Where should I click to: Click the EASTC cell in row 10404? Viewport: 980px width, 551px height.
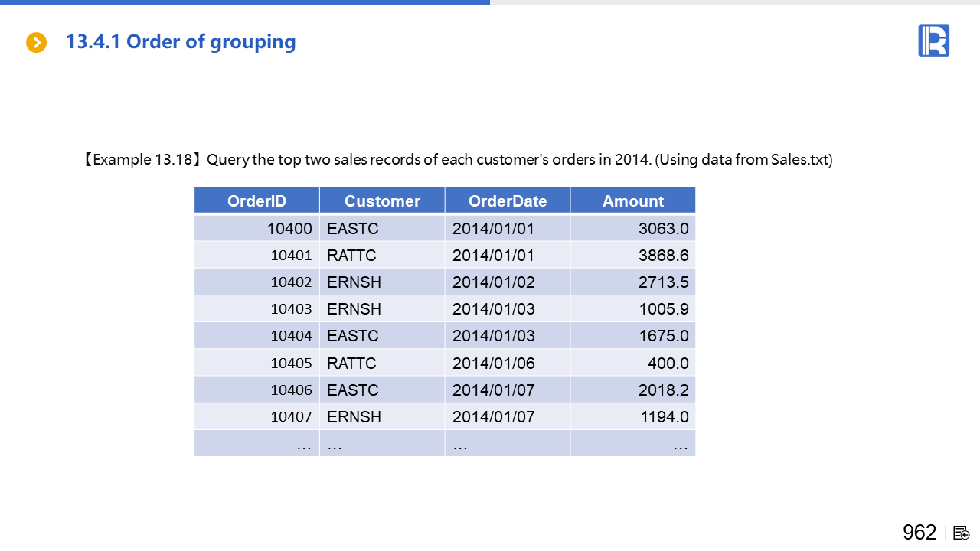353,336
